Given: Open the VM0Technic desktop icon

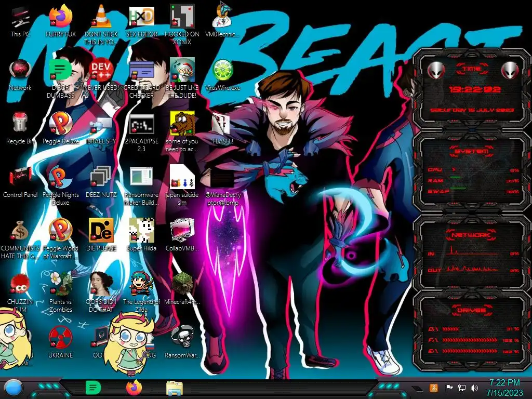Looking at the screenshot, I should [222, 20].
